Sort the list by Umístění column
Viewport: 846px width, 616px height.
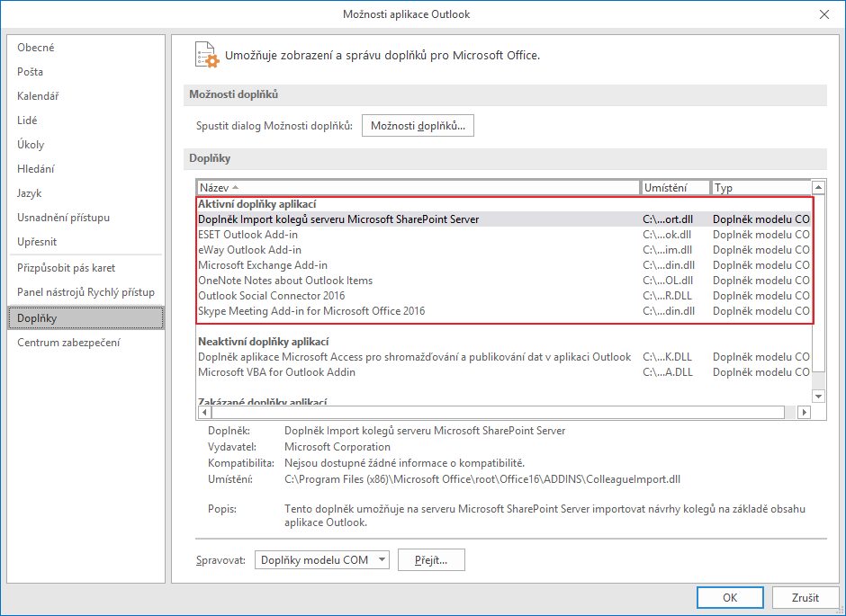676,188
